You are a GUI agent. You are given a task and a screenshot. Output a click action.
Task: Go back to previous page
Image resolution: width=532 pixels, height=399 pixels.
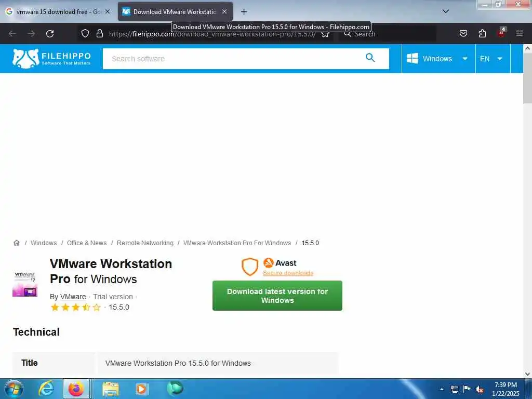[12, 34]
